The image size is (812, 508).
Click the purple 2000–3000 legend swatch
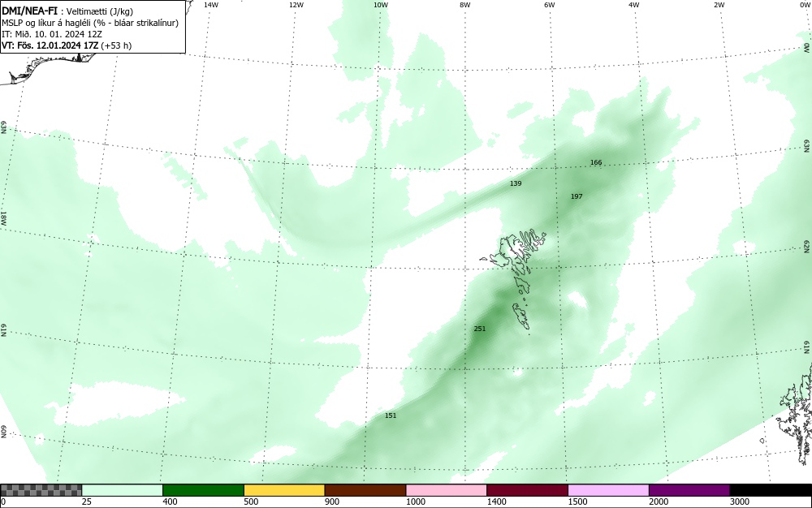click(689, 490)
